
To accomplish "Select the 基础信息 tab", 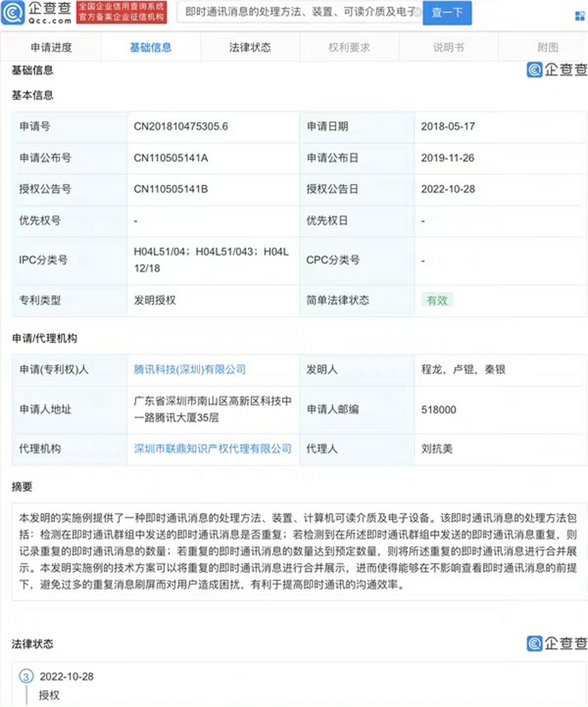I will coord(150,48).
